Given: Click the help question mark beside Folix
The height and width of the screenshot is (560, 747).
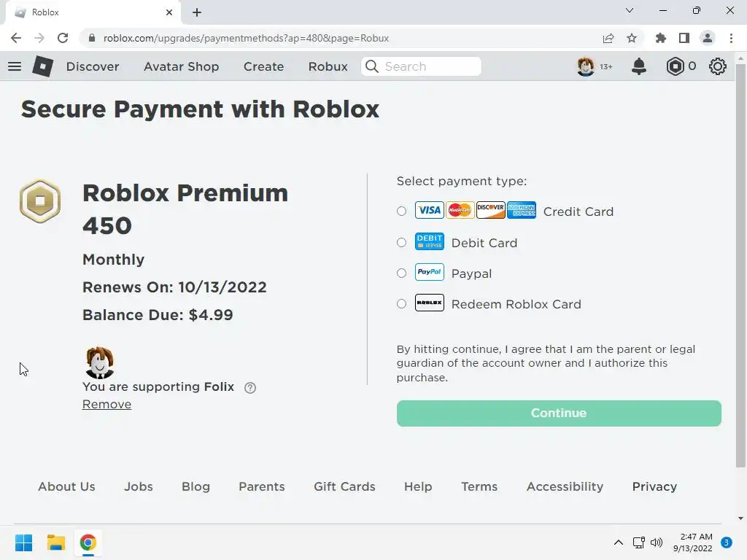Looking at the screenshot, I should (250, 388).
